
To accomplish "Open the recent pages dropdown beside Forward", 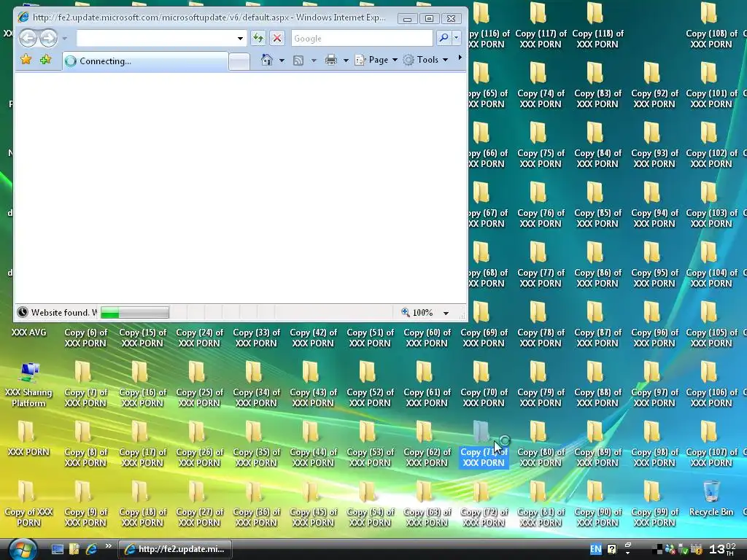I will coord(65,39).
